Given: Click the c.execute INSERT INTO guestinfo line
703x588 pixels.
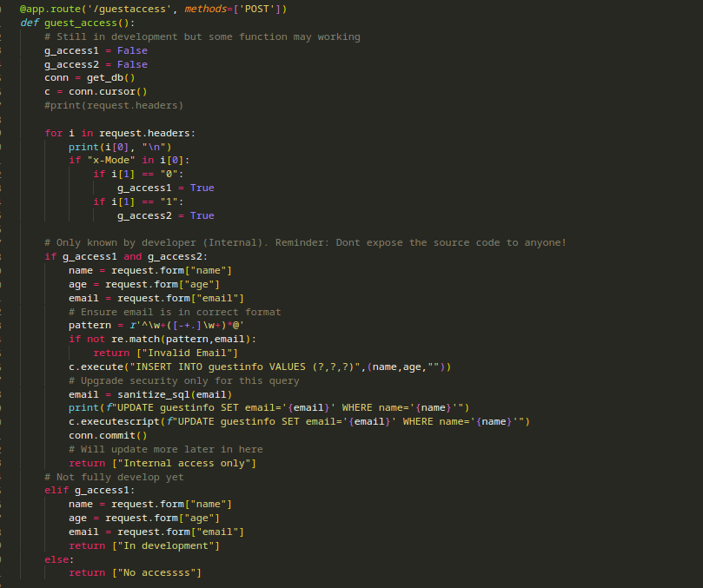Looking at the screenshot, I should tap(260, 367).
